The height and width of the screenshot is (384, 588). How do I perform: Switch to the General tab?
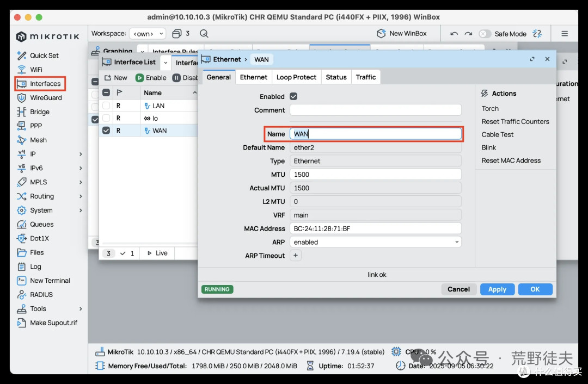coord(219,77)
